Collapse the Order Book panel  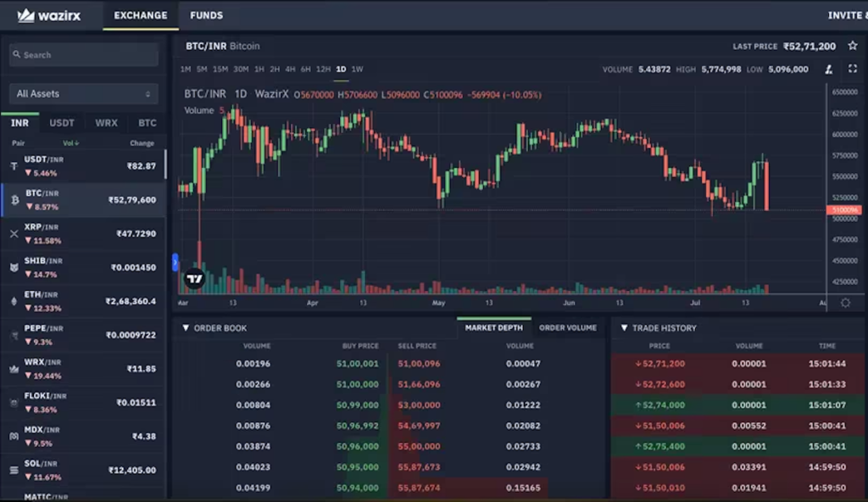pyautogui.click(x=186, y=328)
